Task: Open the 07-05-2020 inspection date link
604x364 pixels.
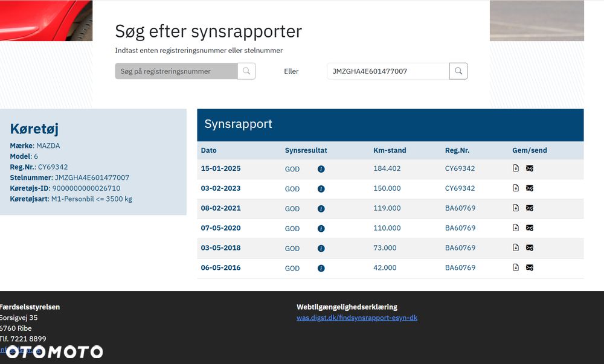Action: point(220,228)
